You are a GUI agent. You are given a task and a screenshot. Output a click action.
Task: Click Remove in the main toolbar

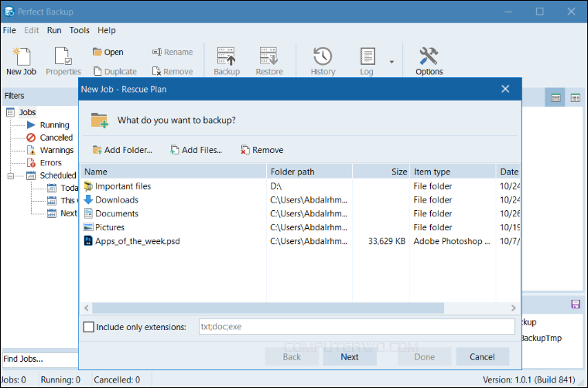tap(173, 71)
